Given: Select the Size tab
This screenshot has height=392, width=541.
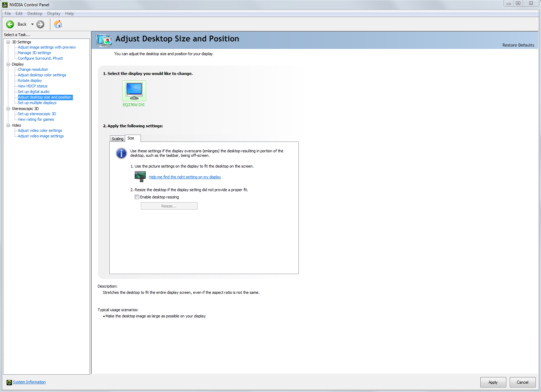Looking at the screenshot, I should pos(133,138).
